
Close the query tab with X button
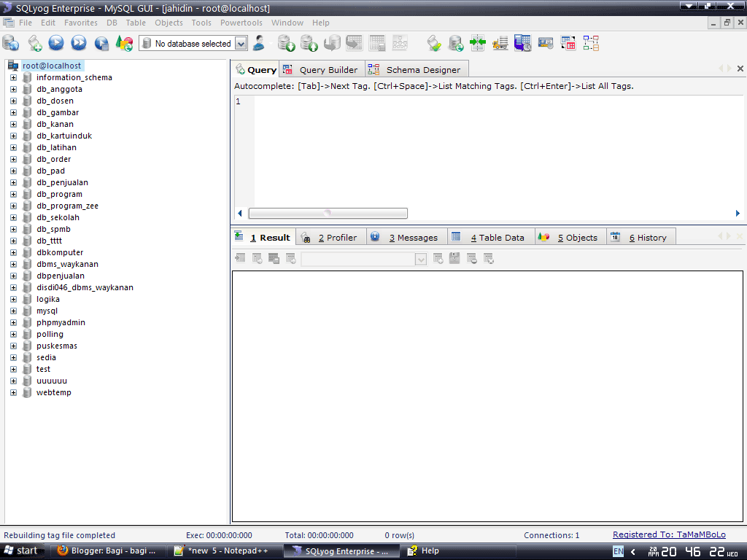[740, 69]
